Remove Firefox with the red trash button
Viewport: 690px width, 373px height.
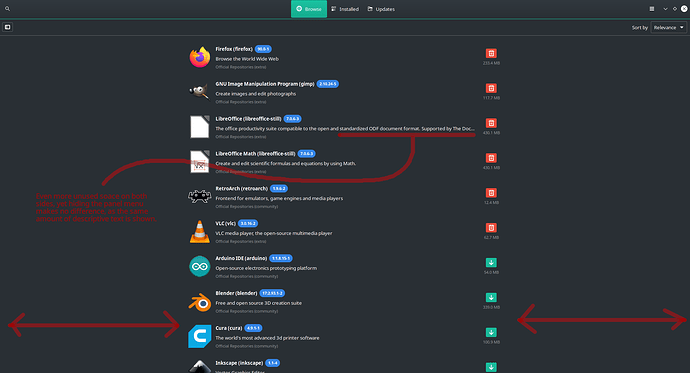click(491, 53)
